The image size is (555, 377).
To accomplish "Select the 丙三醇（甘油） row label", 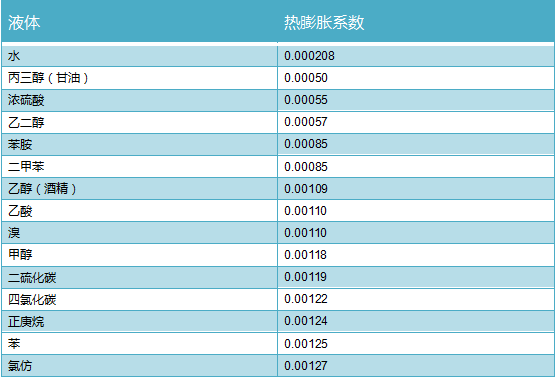I will click(48, 78).
